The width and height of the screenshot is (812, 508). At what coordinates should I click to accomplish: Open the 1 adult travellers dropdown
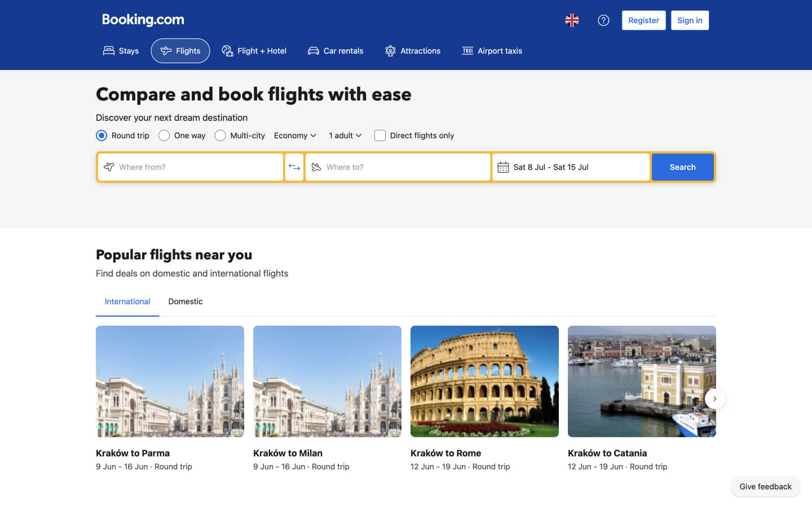[345, 135]
